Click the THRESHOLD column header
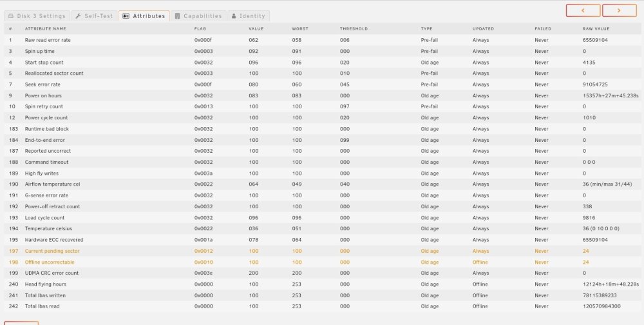 (354, 29)
